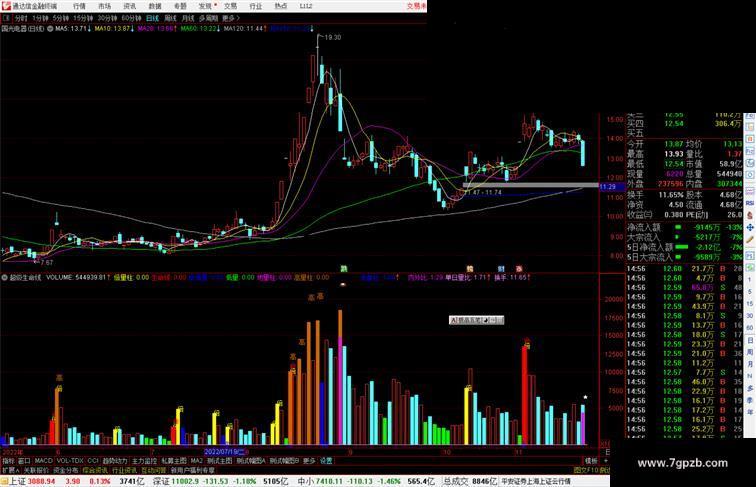Open the 交易 menu
The image size is (756, 487).
(230, 6)
